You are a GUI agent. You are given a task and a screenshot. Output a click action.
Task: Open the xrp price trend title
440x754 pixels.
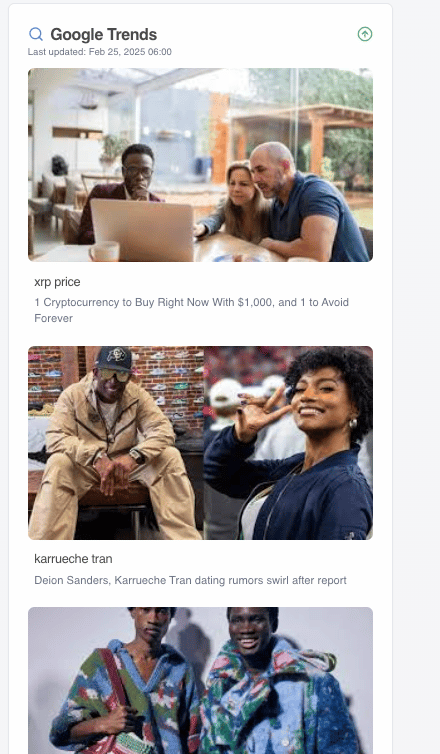point(57,282)
